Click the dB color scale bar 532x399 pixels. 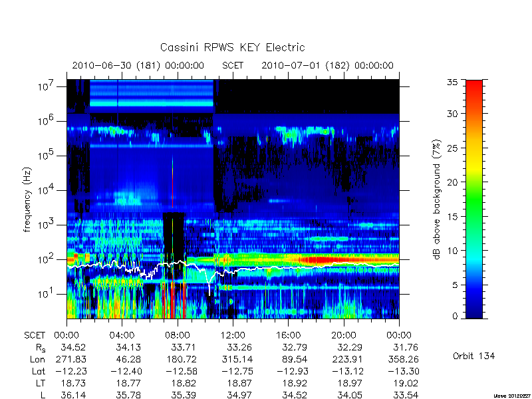474,199
